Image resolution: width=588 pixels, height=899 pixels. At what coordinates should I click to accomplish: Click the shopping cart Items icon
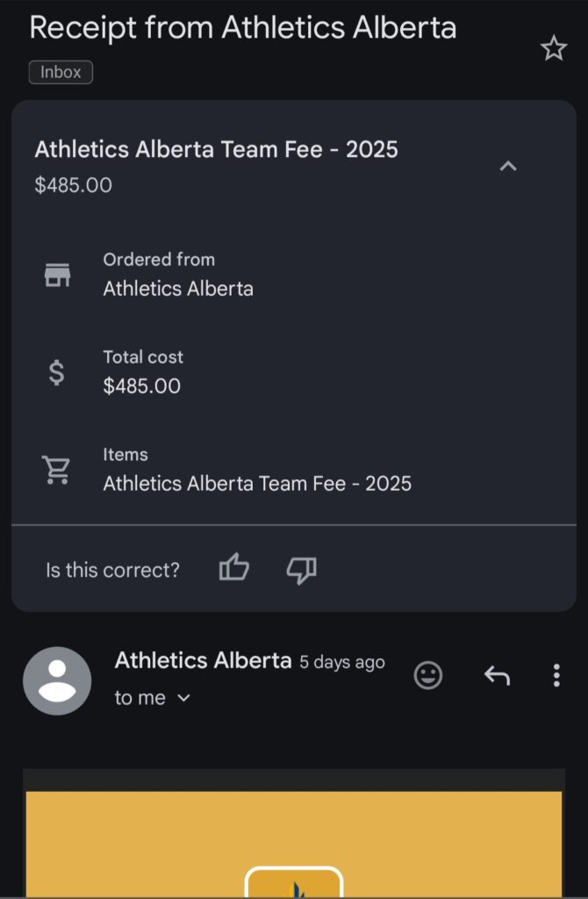tap(56, 471)
